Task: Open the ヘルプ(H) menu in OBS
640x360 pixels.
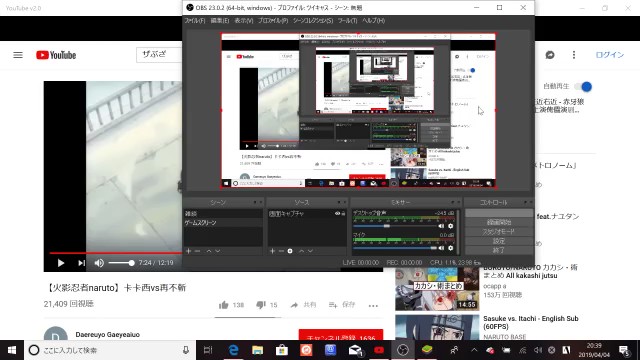Action: click(373, 20)
